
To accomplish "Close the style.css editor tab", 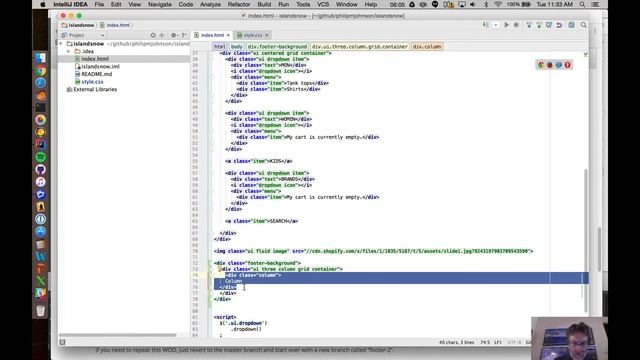I will coord(267,35).
